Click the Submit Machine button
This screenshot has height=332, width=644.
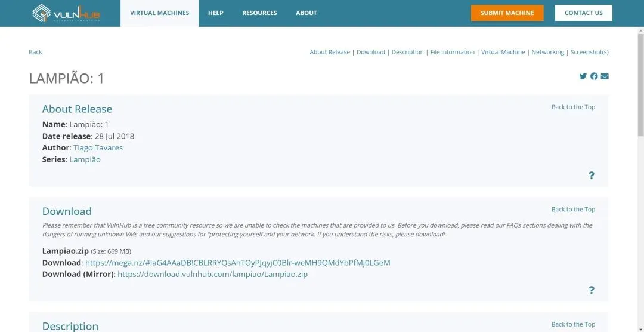click(x=507, y=13)
